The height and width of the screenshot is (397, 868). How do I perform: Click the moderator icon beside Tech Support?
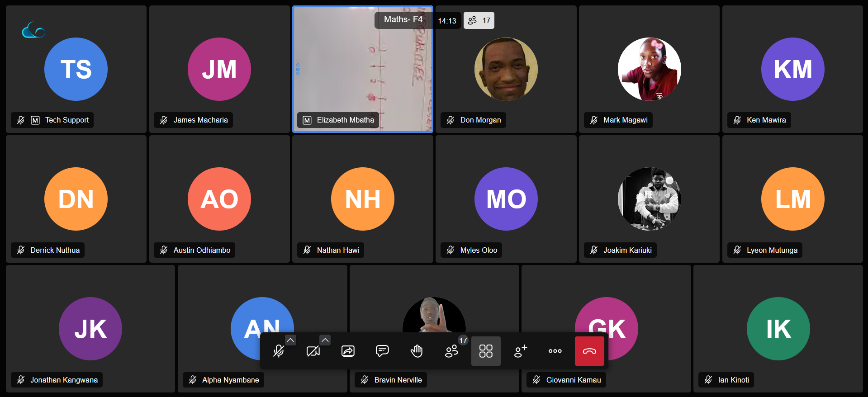[x=35, y=120]
